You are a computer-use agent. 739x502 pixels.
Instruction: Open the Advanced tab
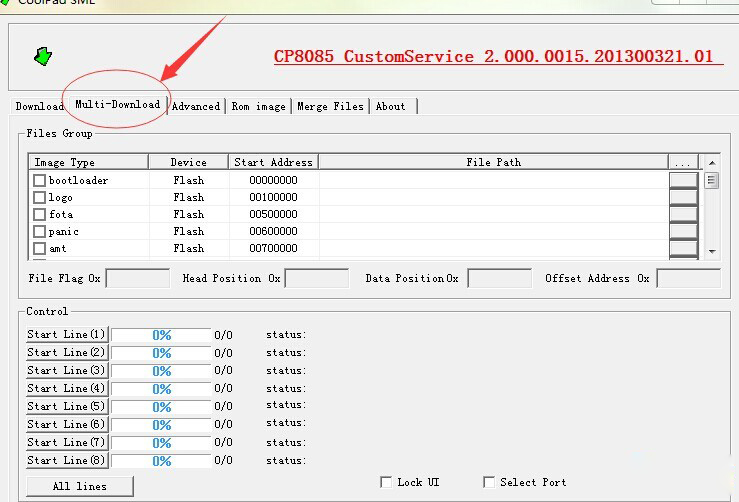(196, 106)
